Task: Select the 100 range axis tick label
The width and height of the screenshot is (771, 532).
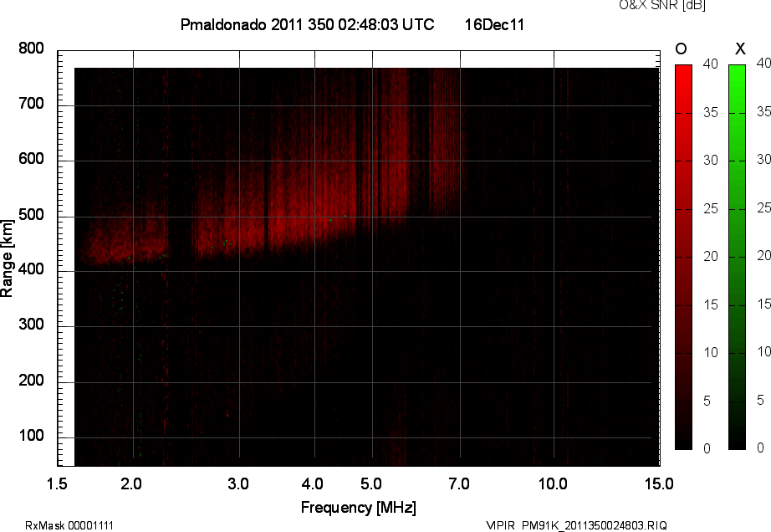Action: (32, 437)
